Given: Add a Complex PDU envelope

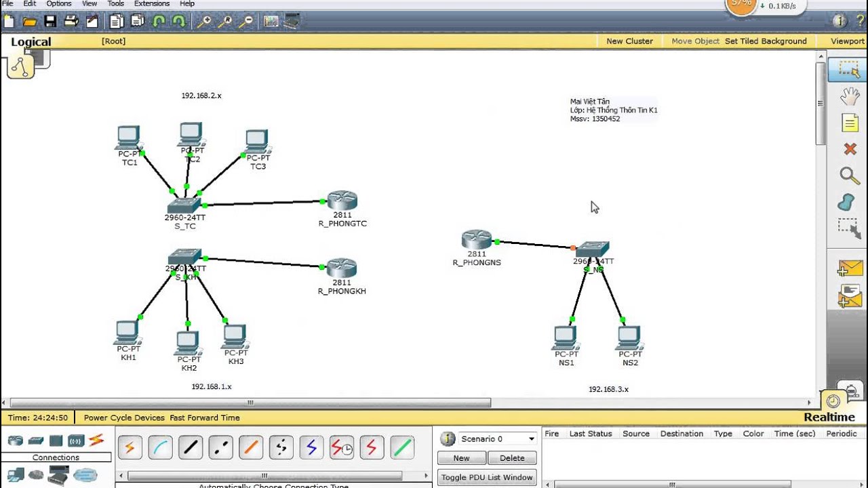Looking at the screenshot, I should point(850,296).
